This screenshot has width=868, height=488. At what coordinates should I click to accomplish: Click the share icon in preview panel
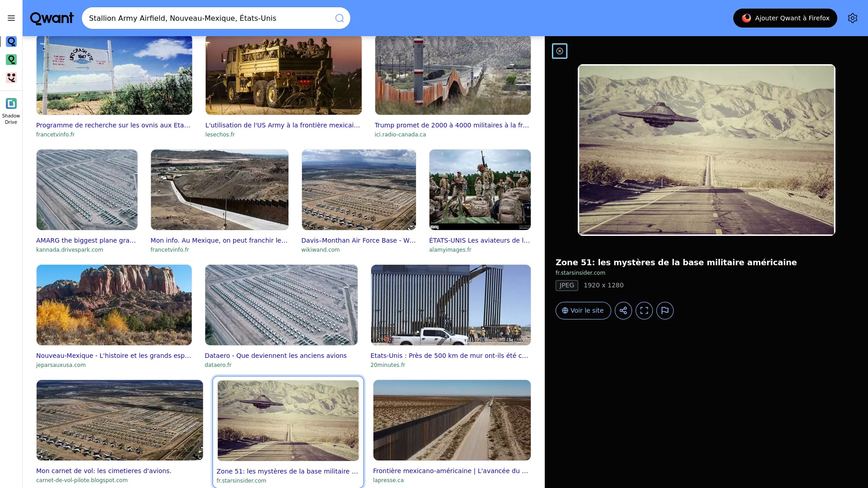click(x=623, y=310)
